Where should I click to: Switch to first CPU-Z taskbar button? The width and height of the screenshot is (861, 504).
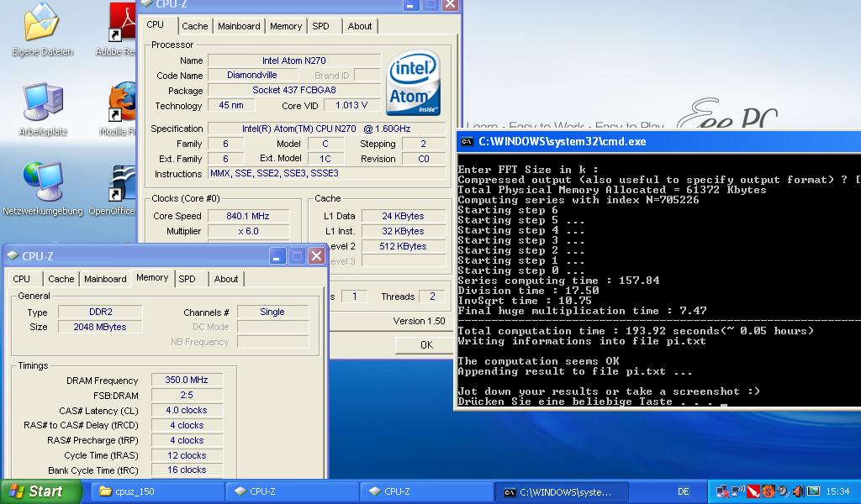[x=293, y=491]
